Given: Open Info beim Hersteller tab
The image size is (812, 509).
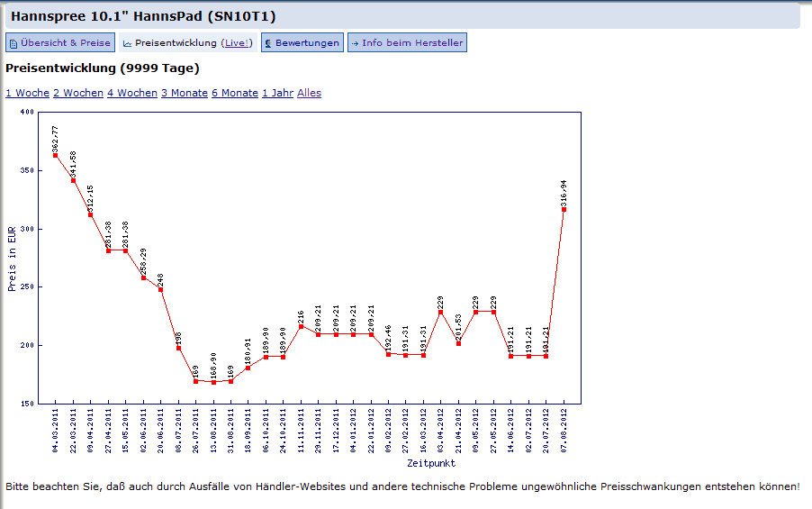Looking at the screenshot, I should [x=407, y=42].
